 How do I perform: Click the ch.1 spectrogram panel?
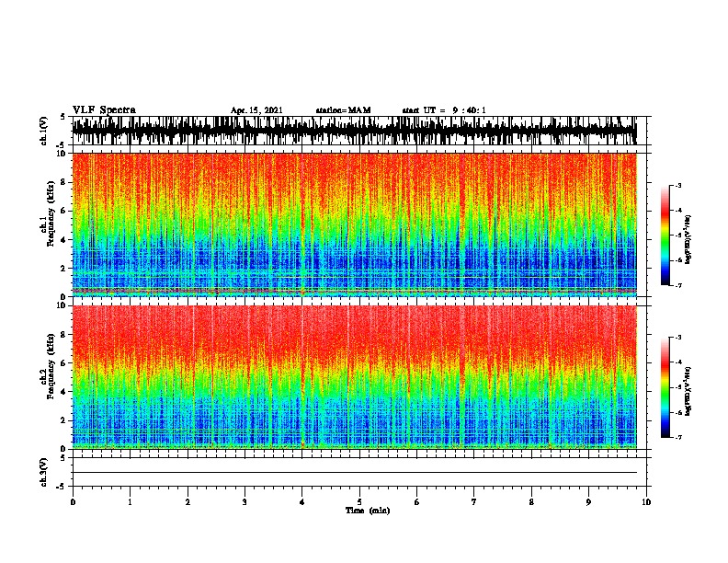click(x=354, y=224)
